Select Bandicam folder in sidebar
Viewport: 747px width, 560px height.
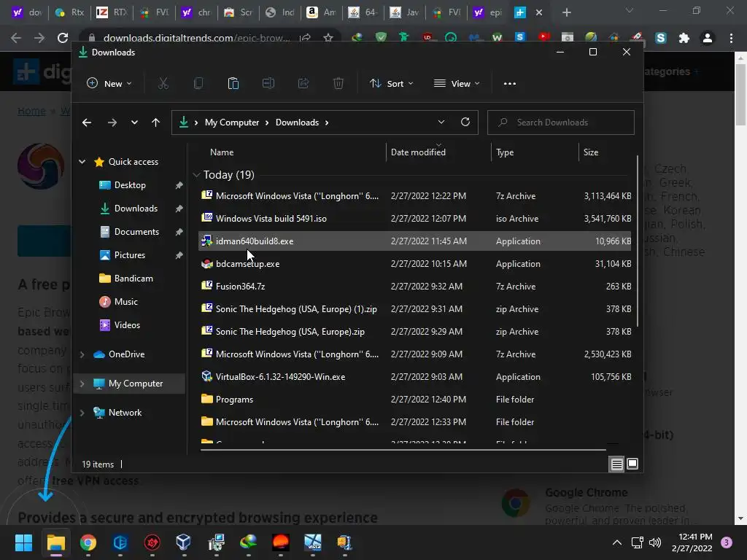tap(133, 279)
